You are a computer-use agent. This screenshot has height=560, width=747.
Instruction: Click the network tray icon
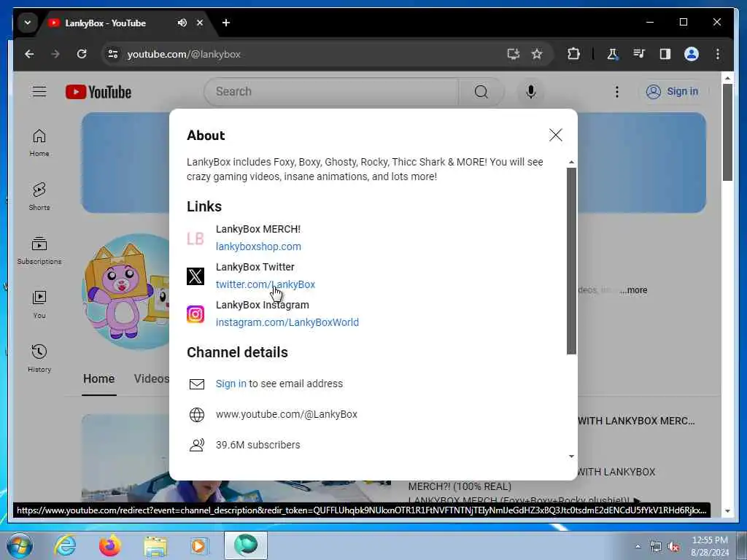click(x=656, y=547)
